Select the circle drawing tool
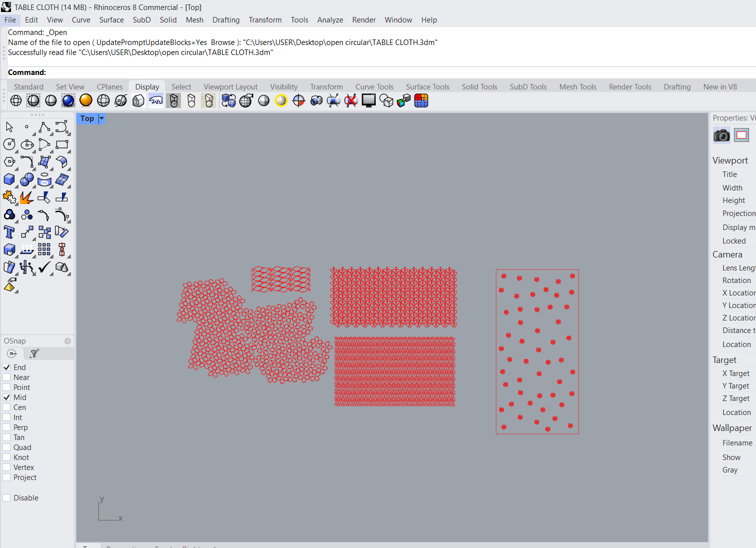Screen dimensions: 756x548 point(9,144)
